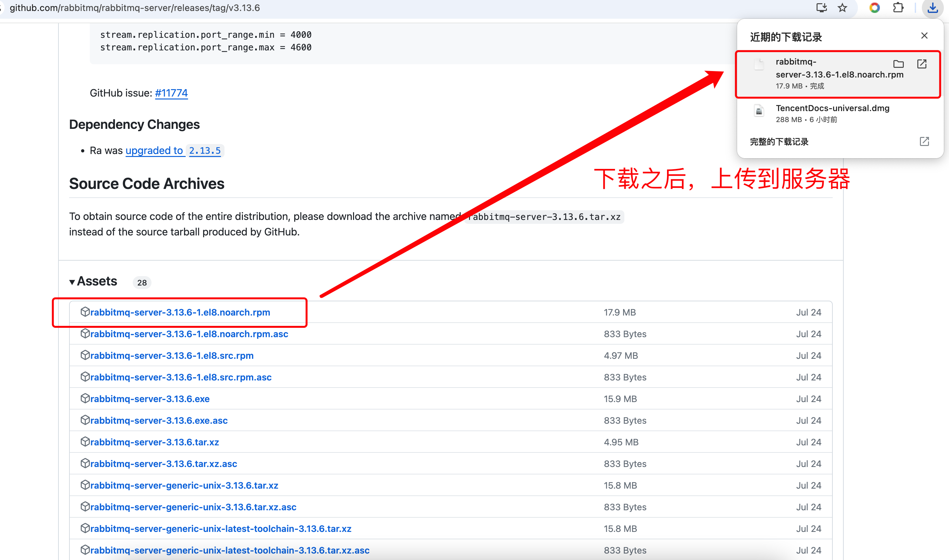Viewport: 949px width, 560px height.
Task: Click the Source Code Archives heading
Action: click(x=147, y=184)
